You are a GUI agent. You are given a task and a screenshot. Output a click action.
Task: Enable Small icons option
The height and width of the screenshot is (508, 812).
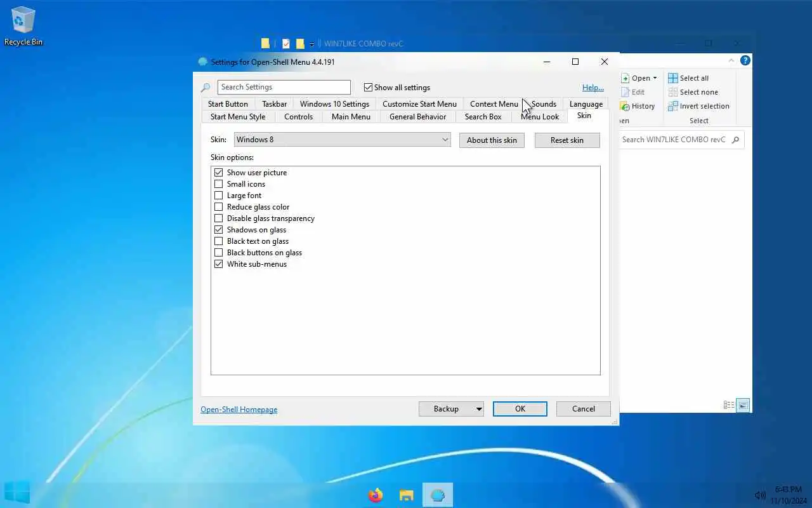(218, 184)
